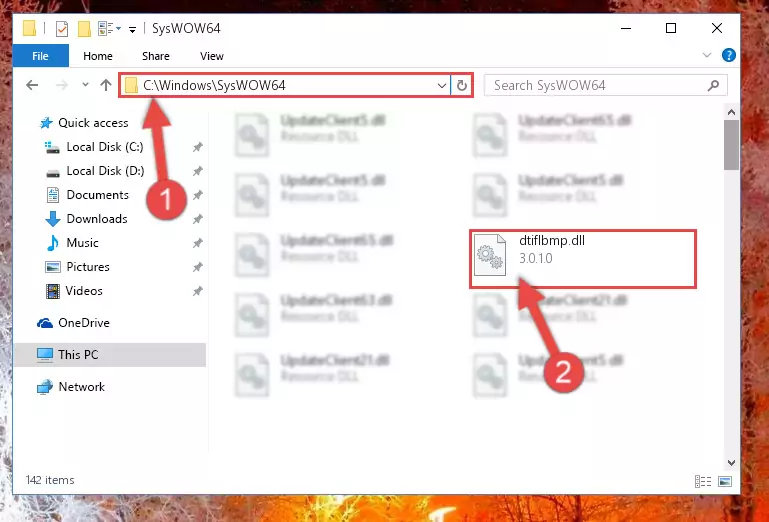Click the dtiflbmp.dll gear file icon

coord(490,255)
